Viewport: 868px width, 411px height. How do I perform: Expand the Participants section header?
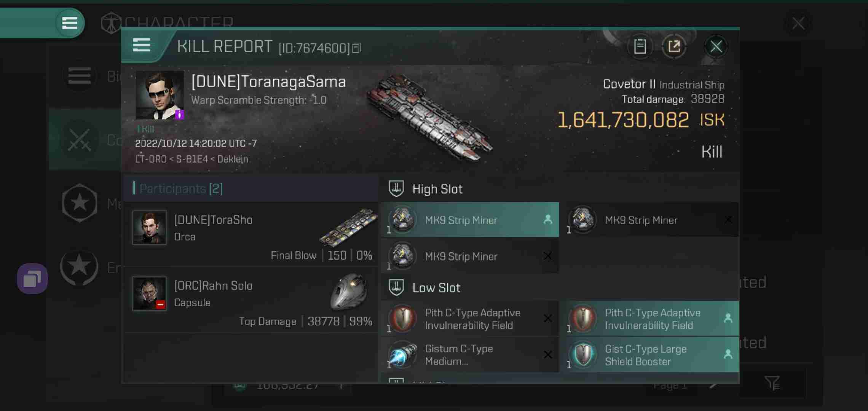click(x=180, y=189)
